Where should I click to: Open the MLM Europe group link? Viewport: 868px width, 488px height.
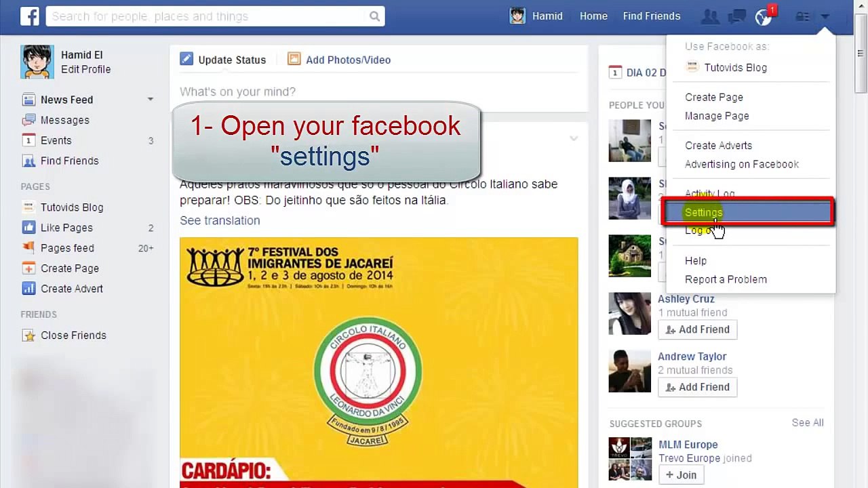pyautogui.click(x=688, y=445)
